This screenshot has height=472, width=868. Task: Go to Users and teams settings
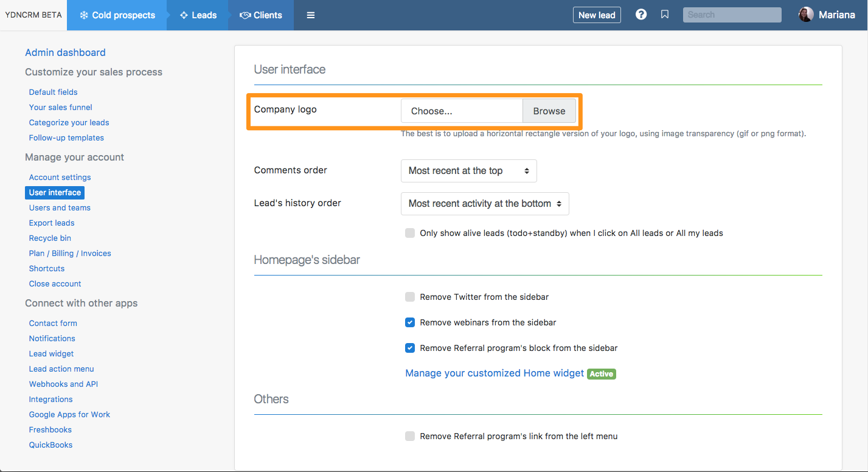60,207
